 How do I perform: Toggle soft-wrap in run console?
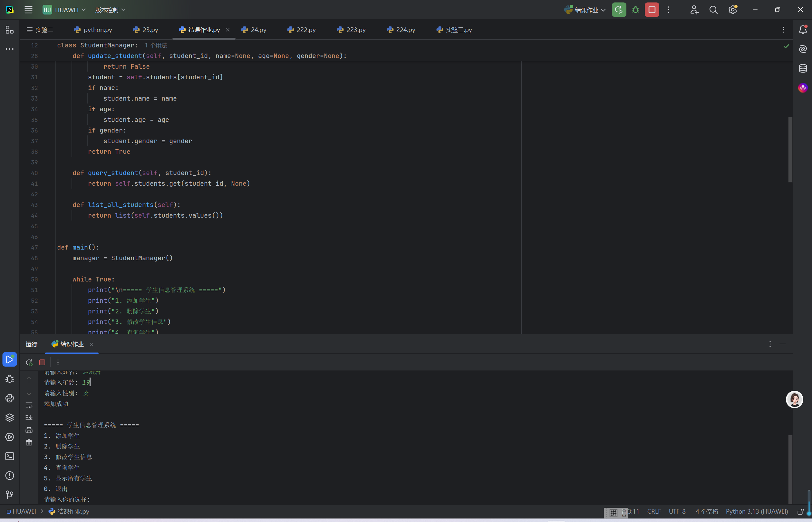point(29,405)
